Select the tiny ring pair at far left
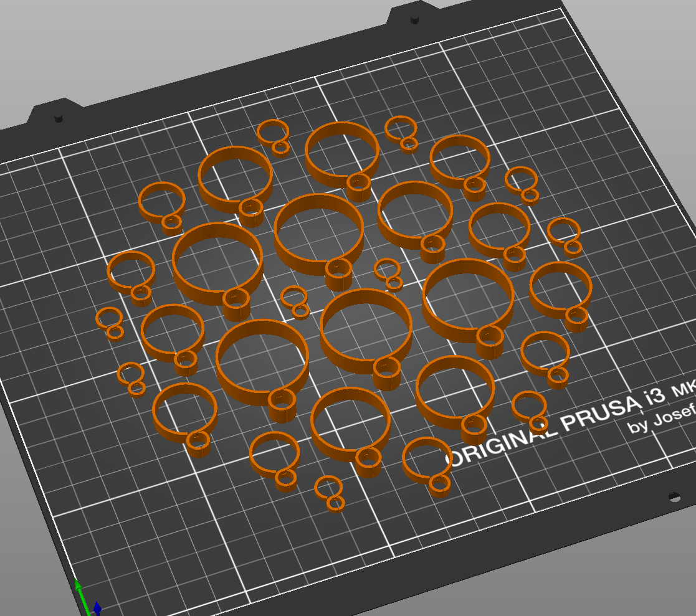Image resolution: width=696 pixels, height=616 pixels. [x=109, y=321]
